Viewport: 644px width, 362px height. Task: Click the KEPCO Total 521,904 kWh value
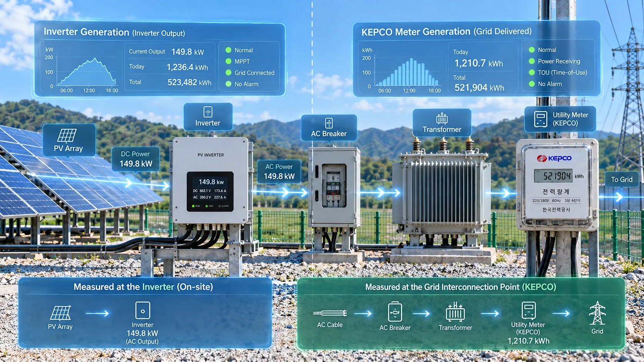[x=479, y=88]
